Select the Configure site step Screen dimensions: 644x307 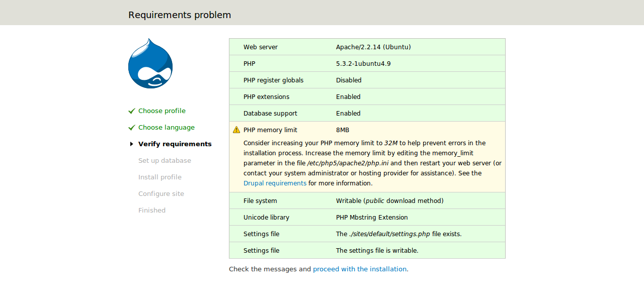161,194
